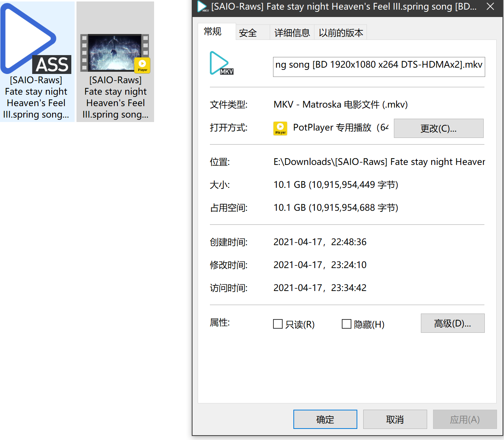Click the MKV file type icon in properties

pos(221,63)
